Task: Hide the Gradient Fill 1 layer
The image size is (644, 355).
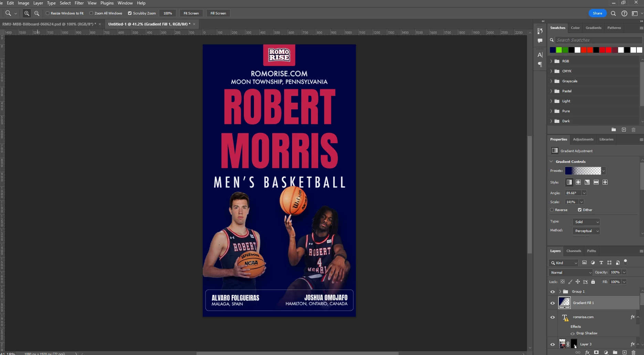Action: tap(552, 303)
